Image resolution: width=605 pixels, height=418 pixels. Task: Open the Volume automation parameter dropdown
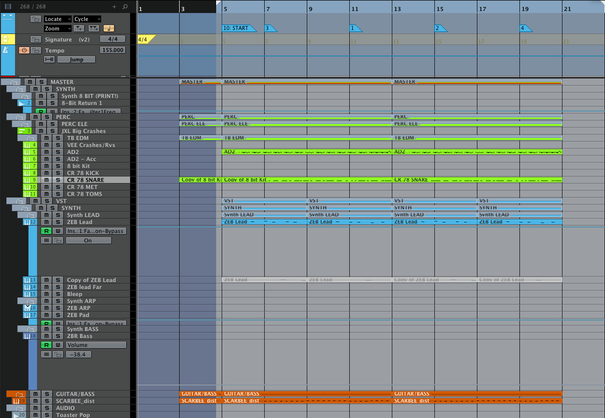pyautogui.click(x=96, y=345)
